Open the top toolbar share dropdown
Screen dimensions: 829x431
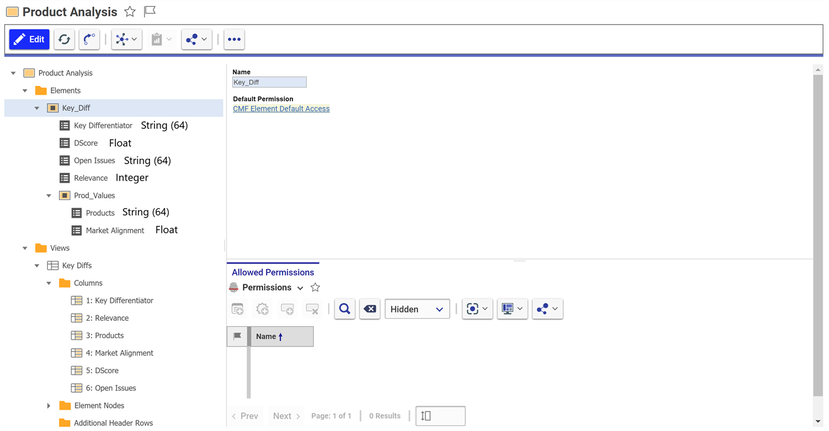[197, 39]
